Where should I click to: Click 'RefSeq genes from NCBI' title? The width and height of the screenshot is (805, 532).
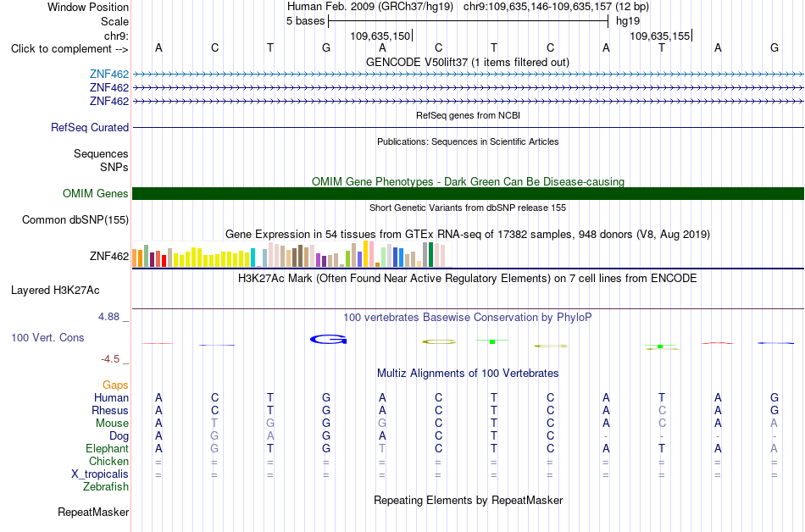[468, 115]
